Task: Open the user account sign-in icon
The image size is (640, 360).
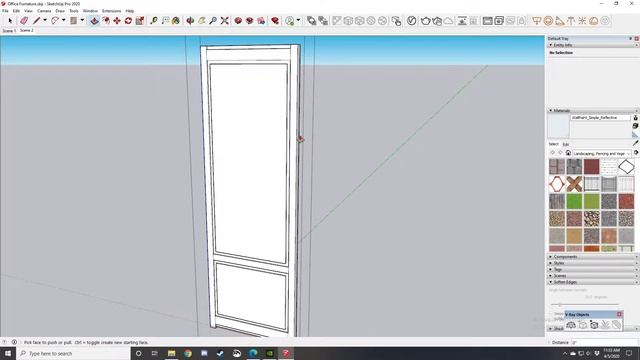Action: click(290, 20)
